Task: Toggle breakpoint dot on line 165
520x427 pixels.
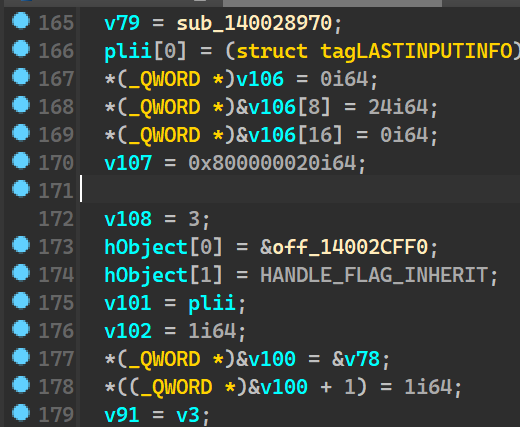Action: point(21,21)
